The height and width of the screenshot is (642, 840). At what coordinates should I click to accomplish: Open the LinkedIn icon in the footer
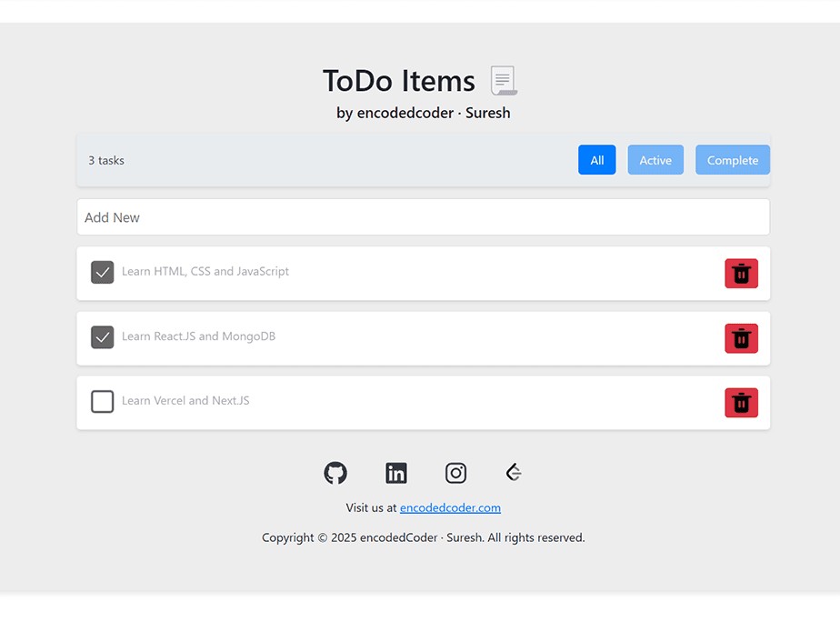(395, 473)
